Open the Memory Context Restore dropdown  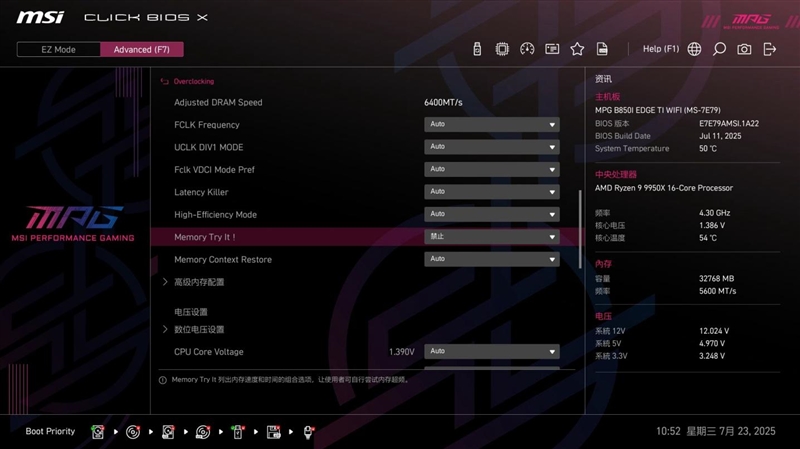coord(492,259)
